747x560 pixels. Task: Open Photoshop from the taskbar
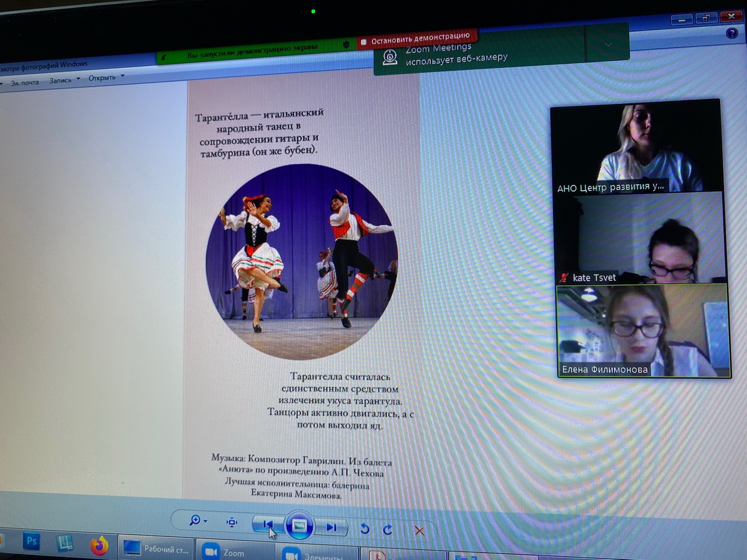pos(31,541)
